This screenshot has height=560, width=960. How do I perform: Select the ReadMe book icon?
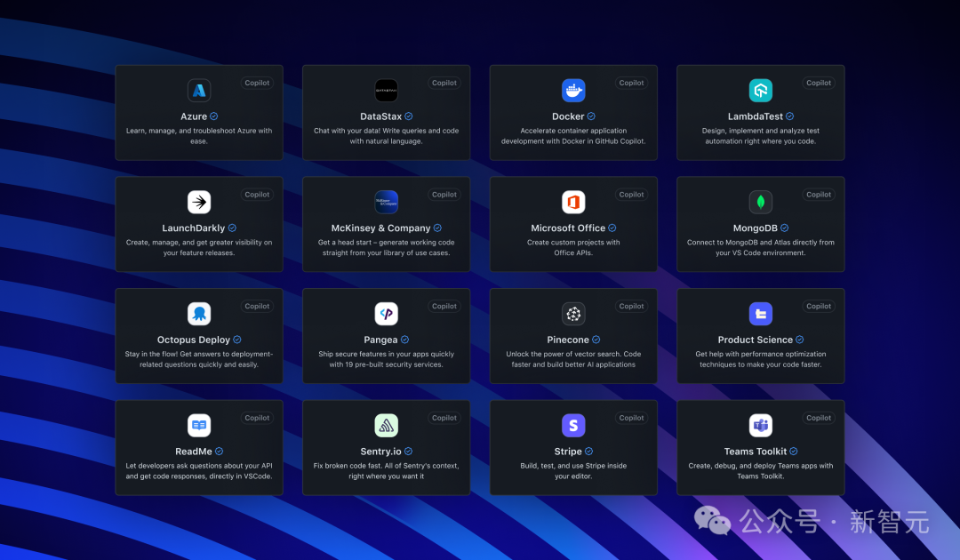tap(199, 425)
